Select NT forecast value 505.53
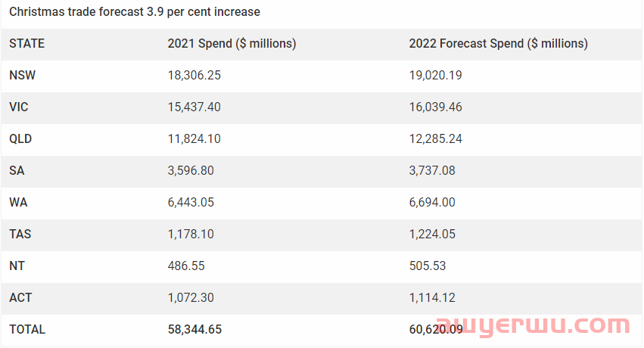 pyautogui.click(x=427, y=266)
